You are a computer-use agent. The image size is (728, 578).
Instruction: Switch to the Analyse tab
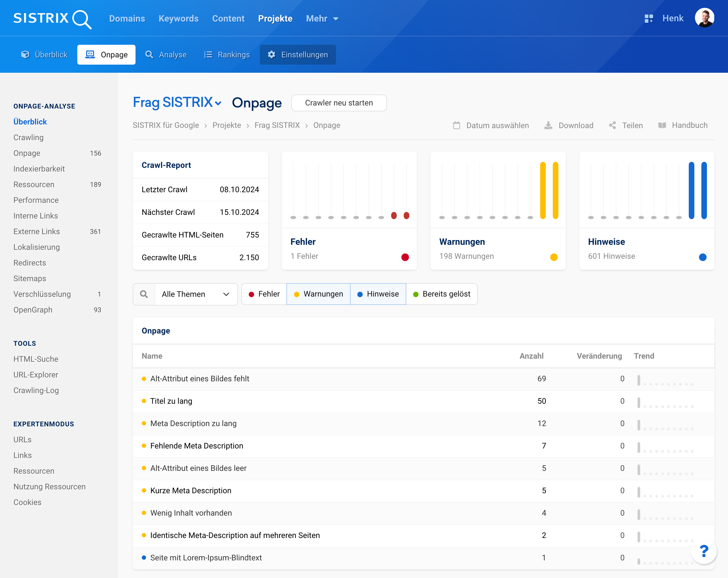166,55
